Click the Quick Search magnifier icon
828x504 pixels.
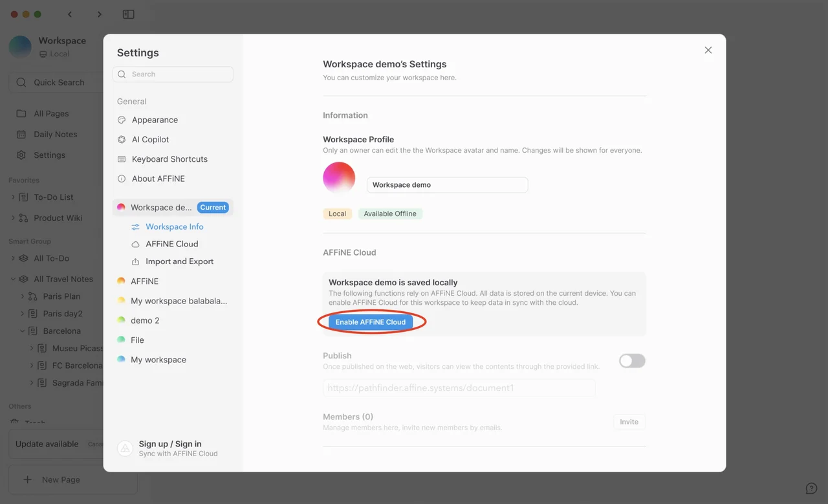(x=21, y=82)
